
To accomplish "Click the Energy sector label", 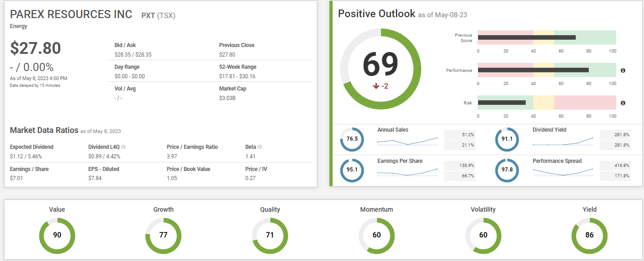I will (x=19, y=26).
